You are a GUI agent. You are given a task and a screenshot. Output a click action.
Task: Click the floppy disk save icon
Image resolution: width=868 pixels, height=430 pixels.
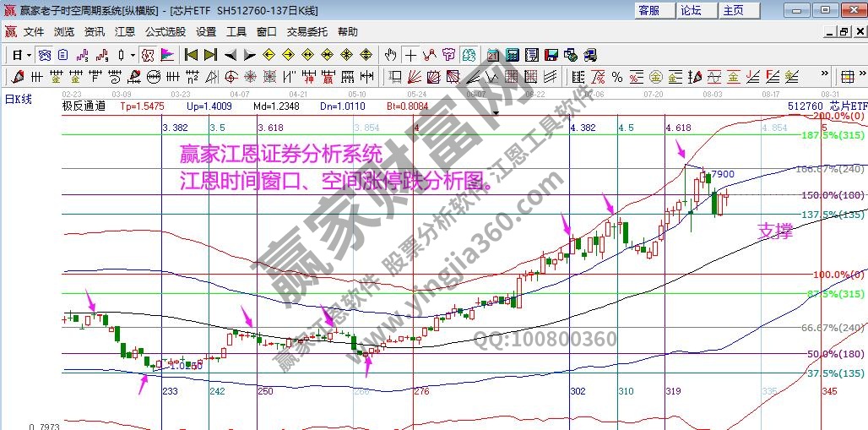click(551, 55)
